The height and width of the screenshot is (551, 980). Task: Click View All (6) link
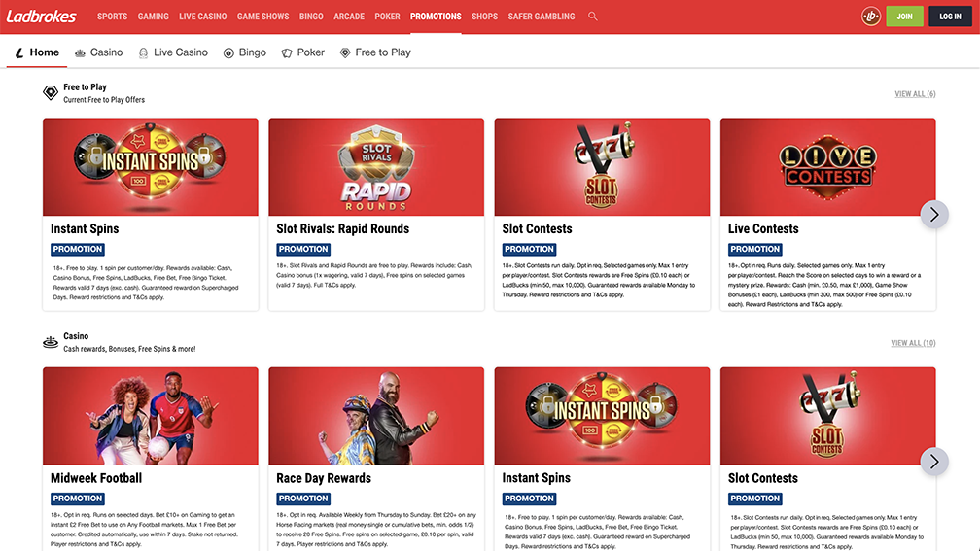pos(915,93)
